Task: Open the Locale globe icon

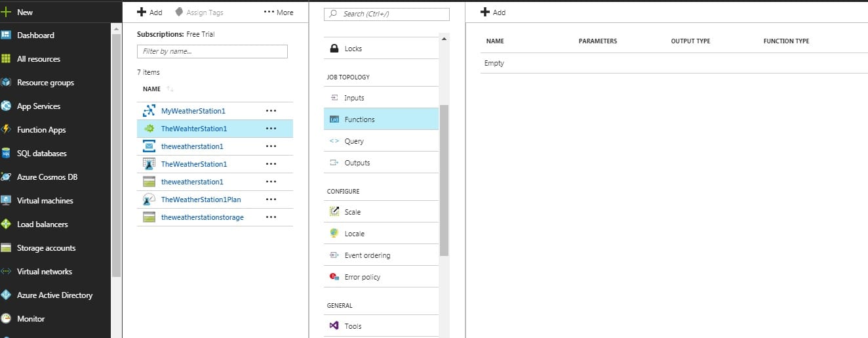Action: (334, 233)
